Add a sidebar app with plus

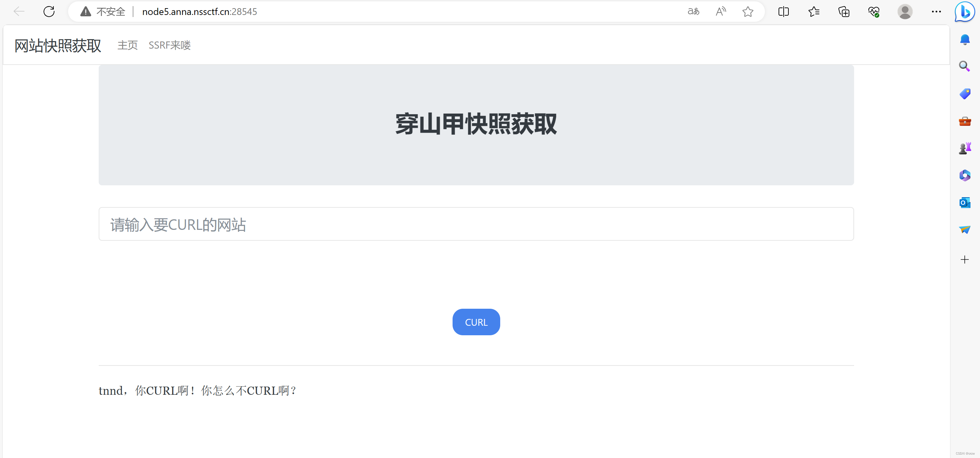pos(964,259)
